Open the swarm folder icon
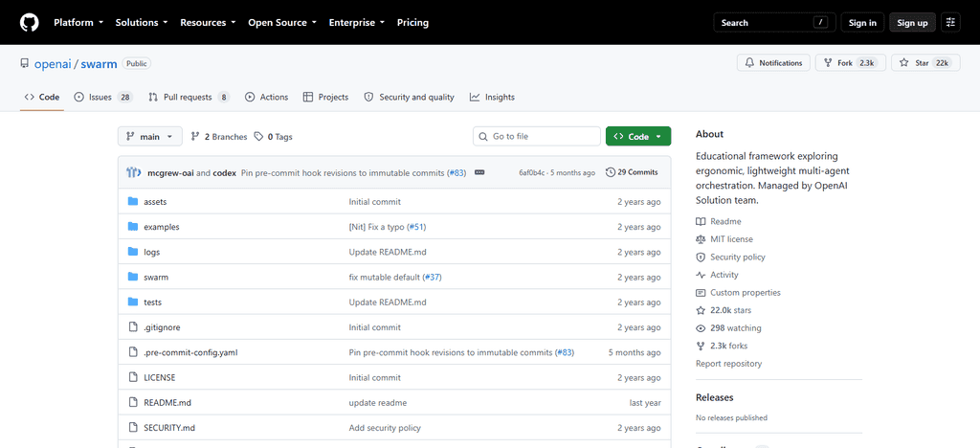 [x=132, y=277]
